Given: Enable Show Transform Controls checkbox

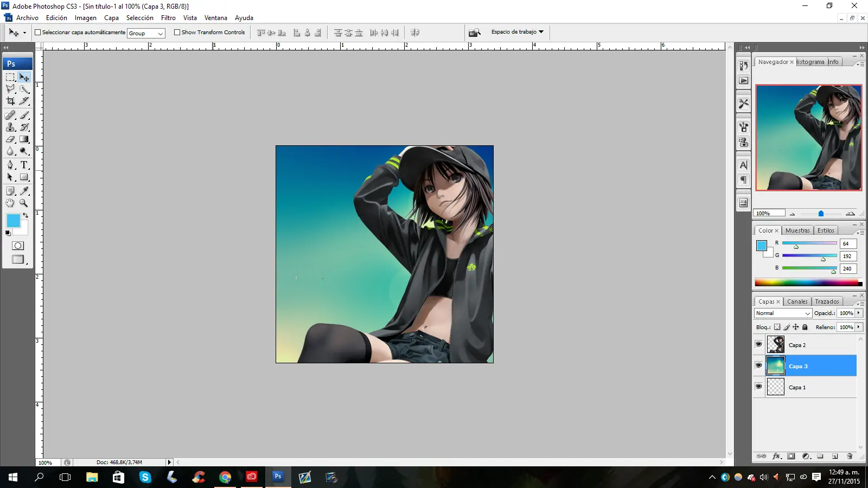Looking at the screenshot, I should [177, 33].
